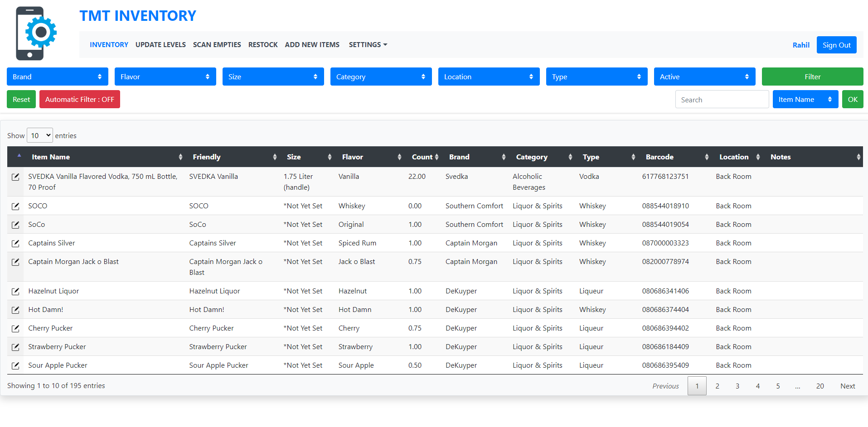Open the Category filter dropdown
The width and height of the screenshot is (868, 427).
tap(381, 77)
